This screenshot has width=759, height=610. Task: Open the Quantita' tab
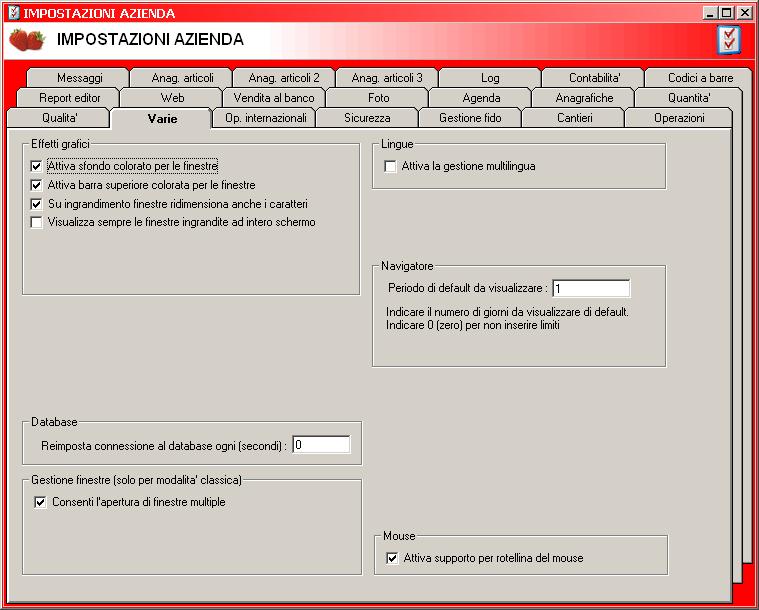(x=688, y=98)
